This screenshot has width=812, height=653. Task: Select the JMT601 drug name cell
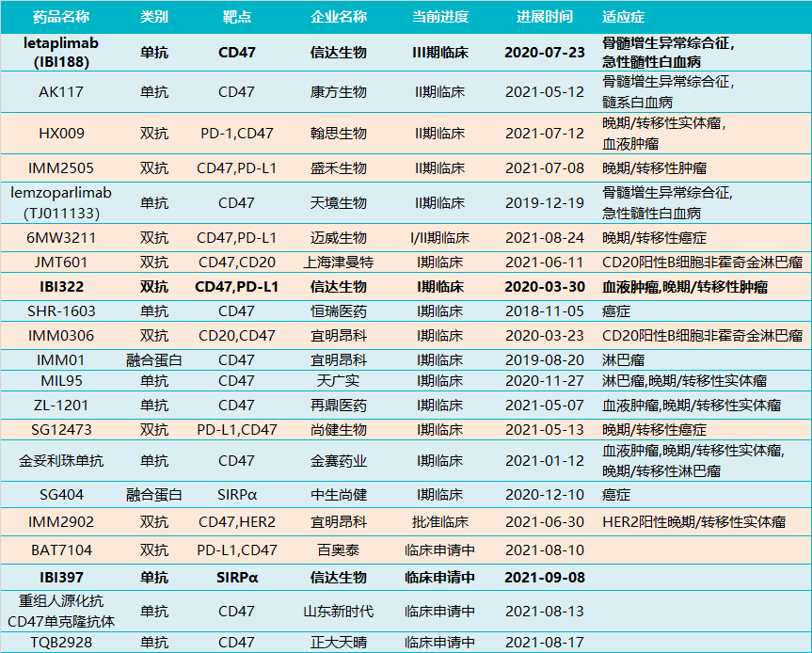coord(61,262)
